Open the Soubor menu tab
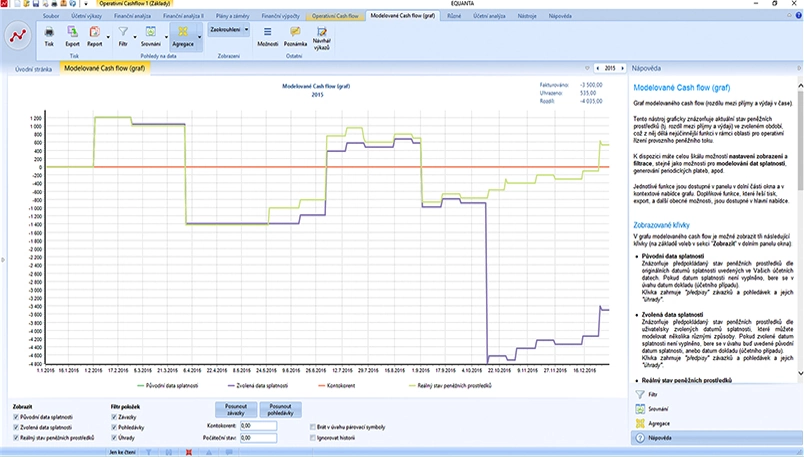 (x=51, y=16)
